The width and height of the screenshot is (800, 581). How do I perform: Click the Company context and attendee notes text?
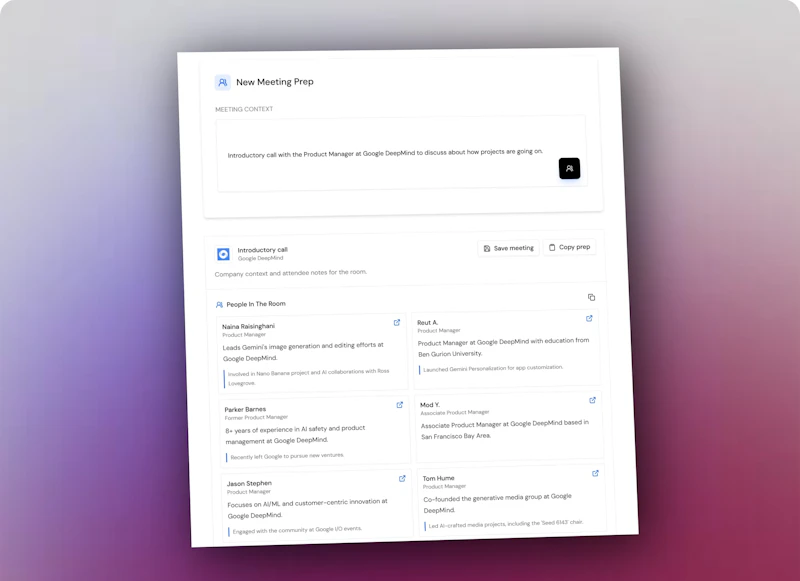tap(291, 273)
